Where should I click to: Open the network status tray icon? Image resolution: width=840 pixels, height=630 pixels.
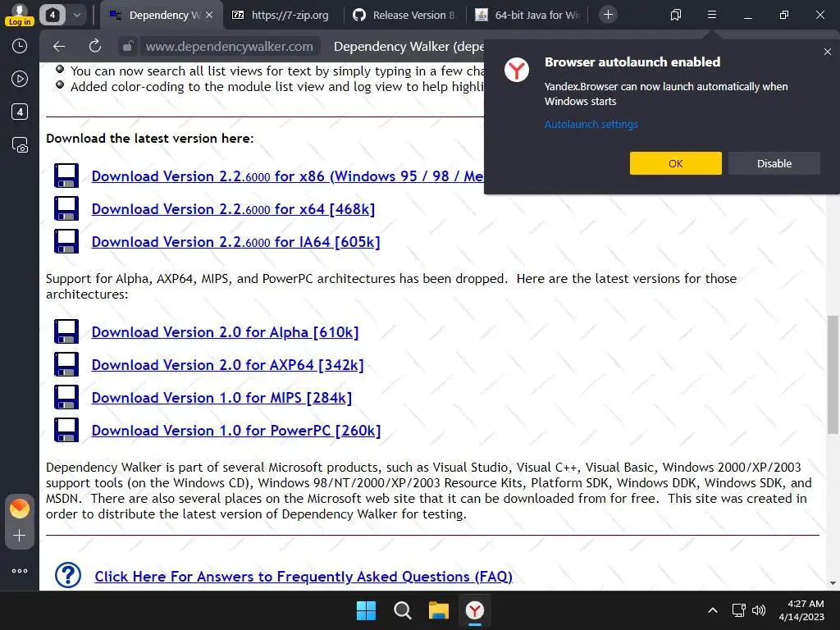coord(739,610)
